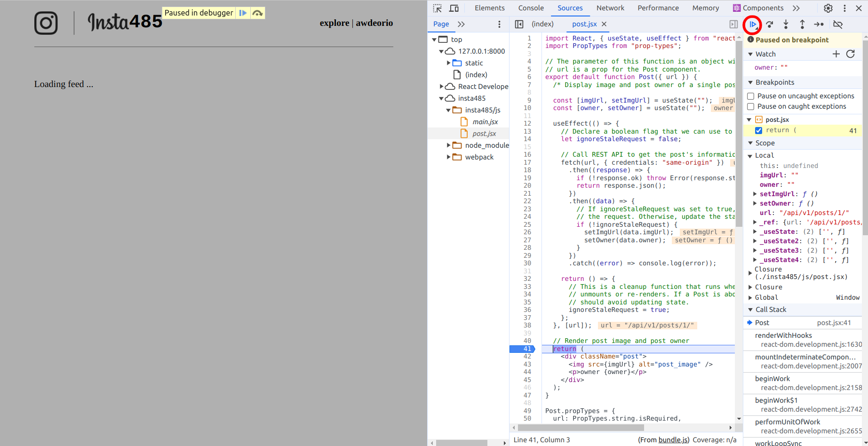Select the Page navigator tab
Screen dimensions: 868x446
point(441,24)
